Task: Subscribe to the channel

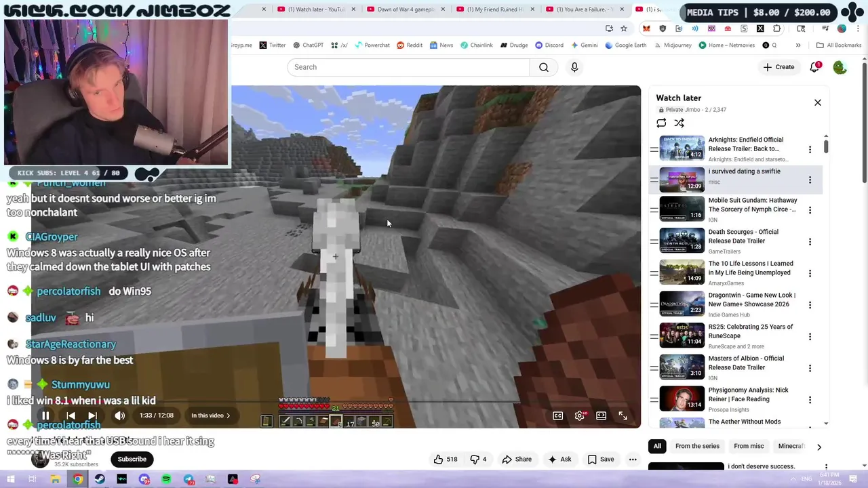Action: point(132,460)
